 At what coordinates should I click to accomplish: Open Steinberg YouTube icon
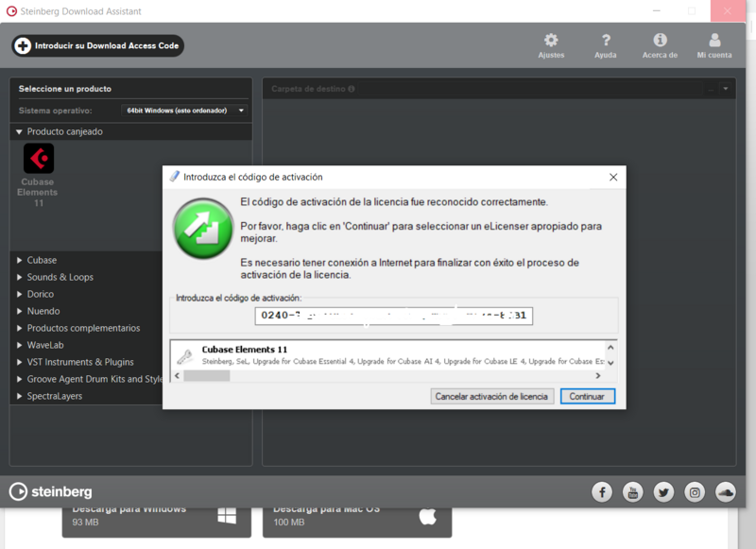[633, 492]
